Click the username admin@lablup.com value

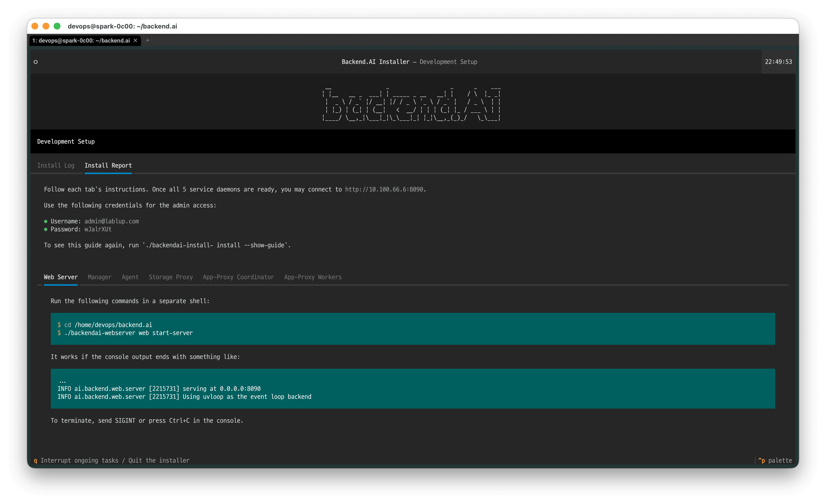112,221
